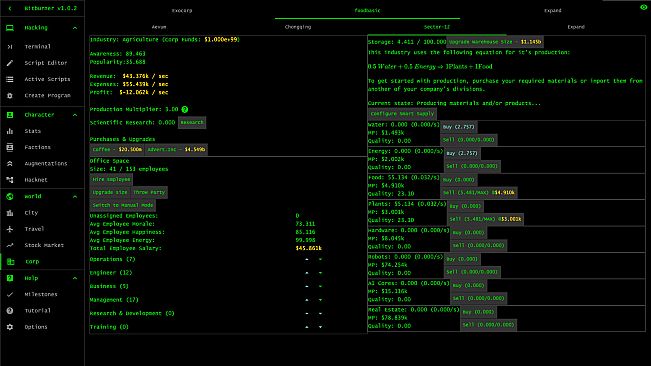Open the Expand city tab
The image size is (651, 366).
point(576,27)
